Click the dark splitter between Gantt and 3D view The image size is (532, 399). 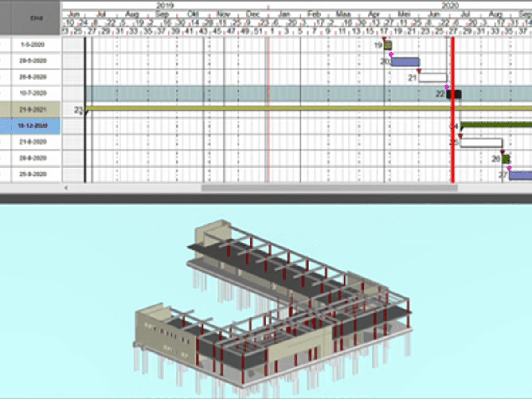click(266, 199)
